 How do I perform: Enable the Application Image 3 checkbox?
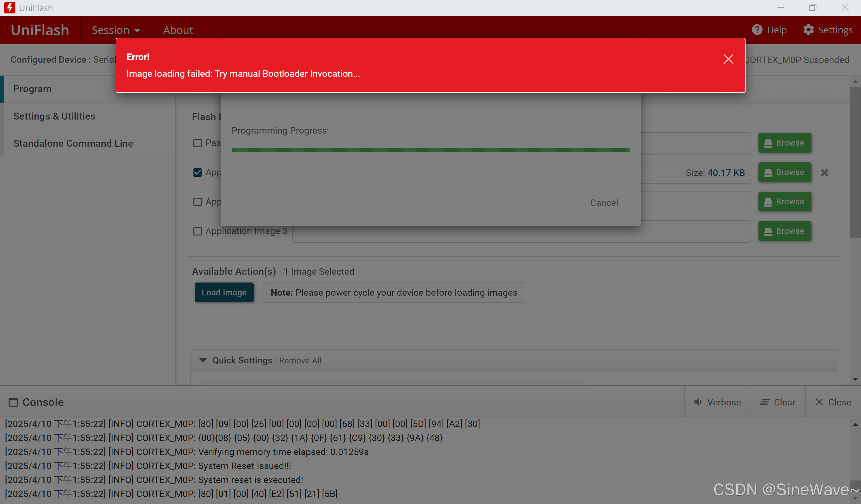coord(197,231)
